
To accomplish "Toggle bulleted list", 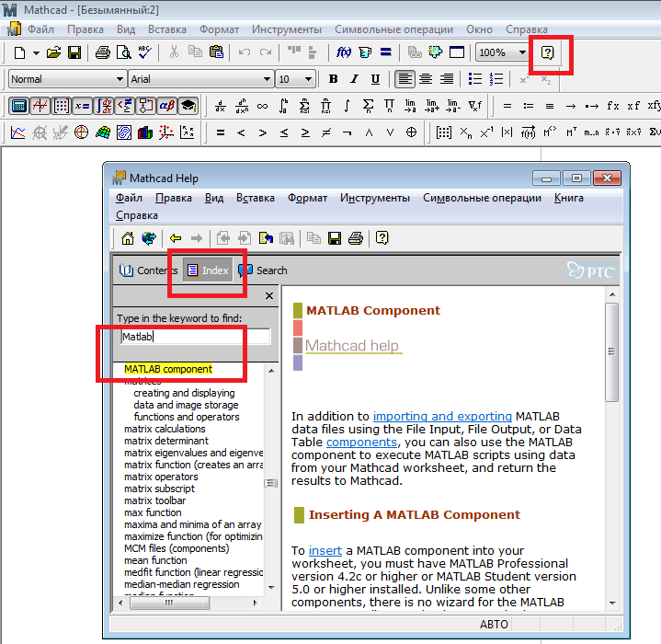I will 475,79.
